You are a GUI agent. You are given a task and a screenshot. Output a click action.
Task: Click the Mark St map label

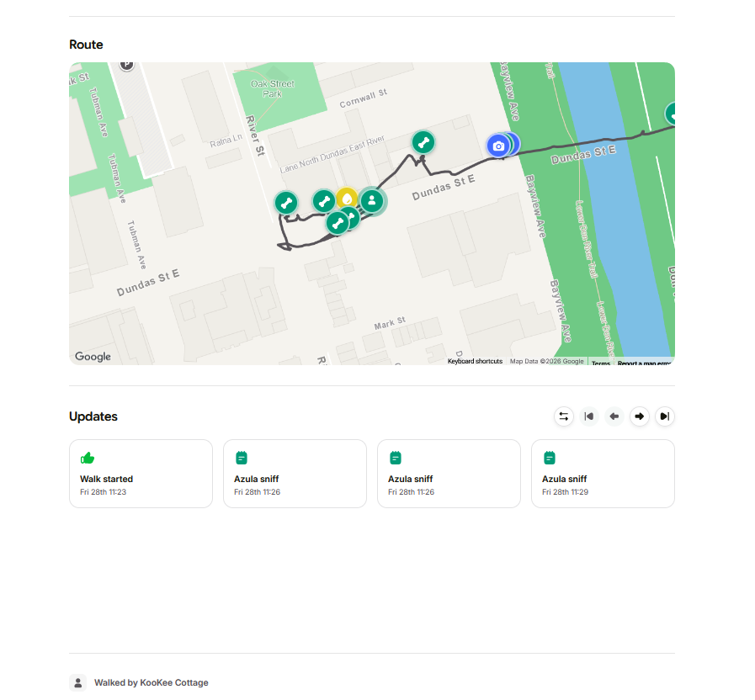coord(390,323)
